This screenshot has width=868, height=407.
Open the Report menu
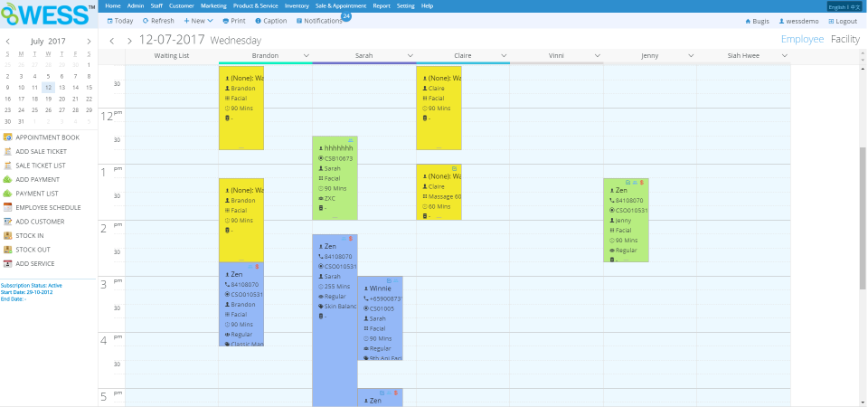tap(382, 6)
